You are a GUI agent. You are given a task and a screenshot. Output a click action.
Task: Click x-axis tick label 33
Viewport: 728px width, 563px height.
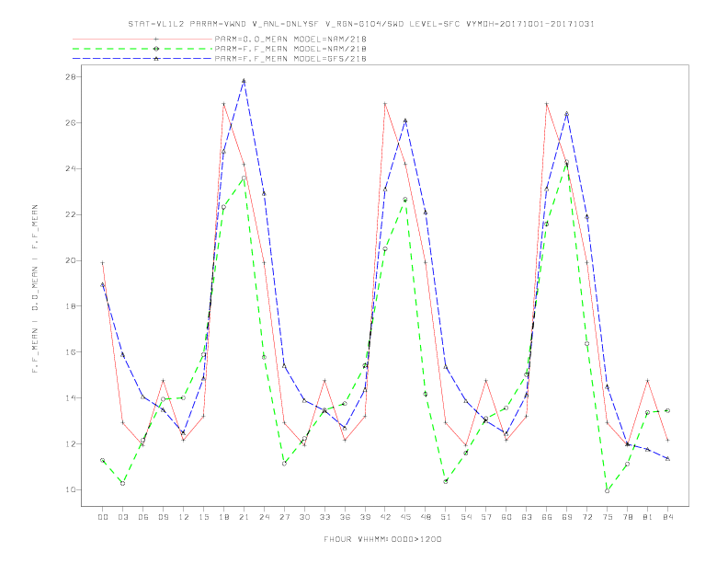pos(324,517)
